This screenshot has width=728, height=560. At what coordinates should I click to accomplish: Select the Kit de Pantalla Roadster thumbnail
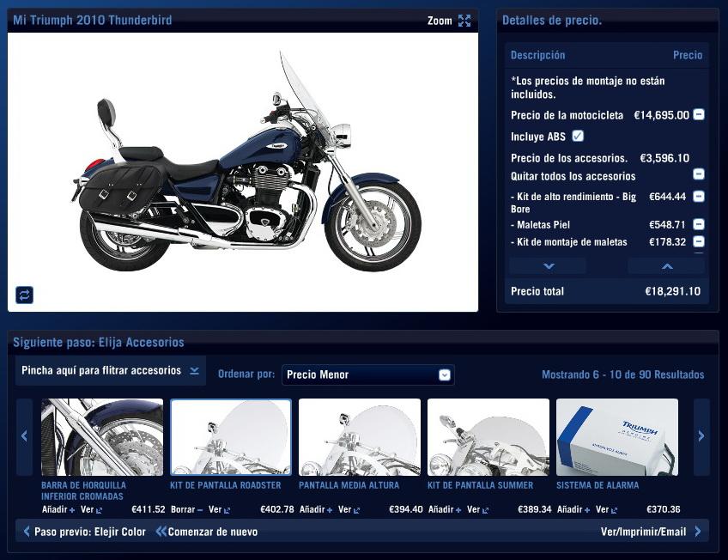[231, 437]
